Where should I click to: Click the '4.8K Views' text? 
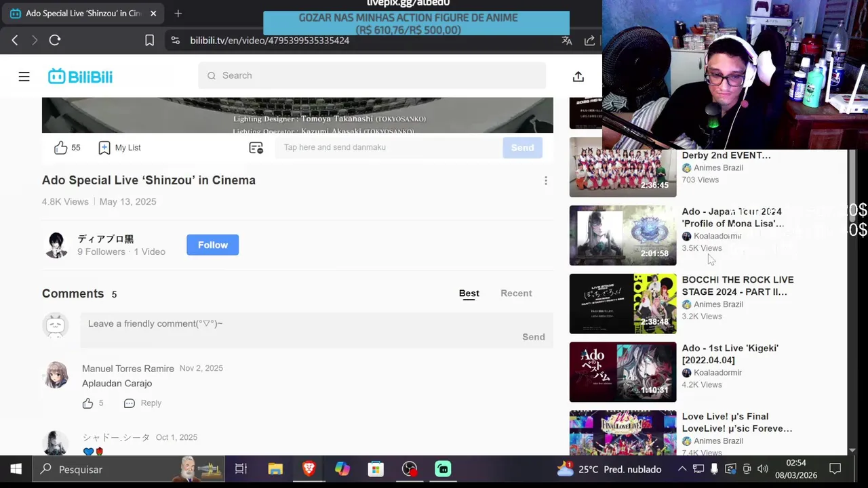[65, 202]
